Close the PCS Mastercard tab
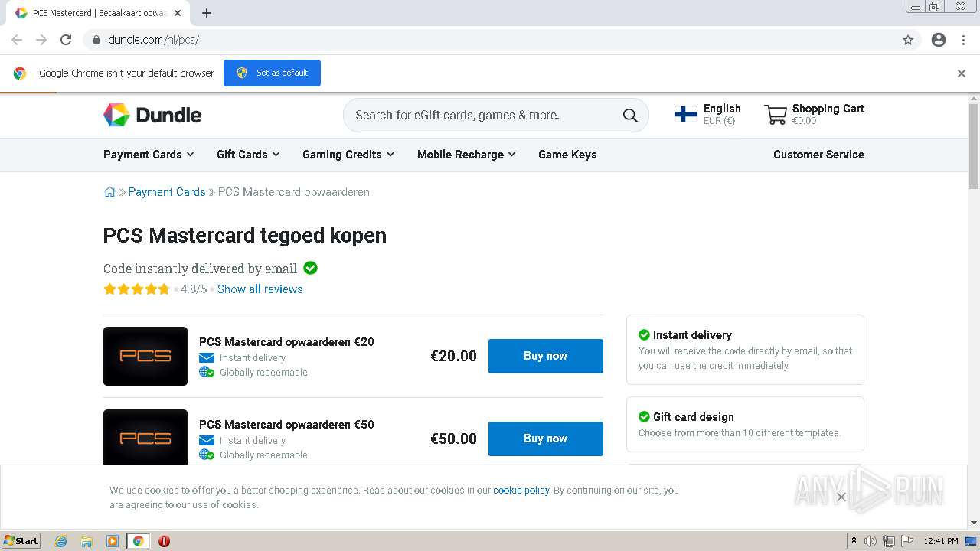Viewport: 980px width, 551px height. 178,13
